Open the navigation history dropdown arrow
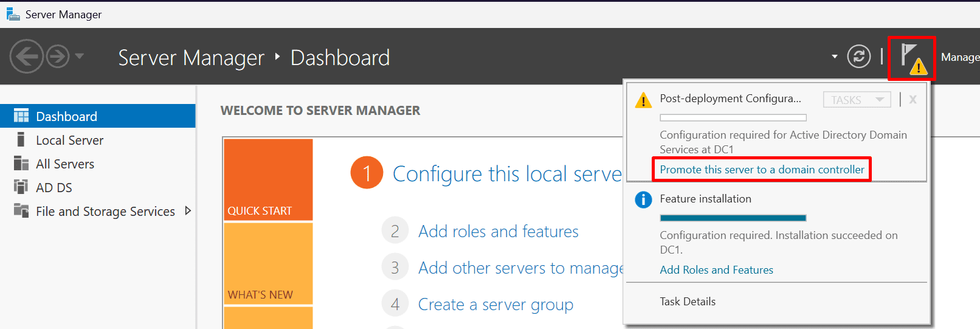 coord(80,57)
